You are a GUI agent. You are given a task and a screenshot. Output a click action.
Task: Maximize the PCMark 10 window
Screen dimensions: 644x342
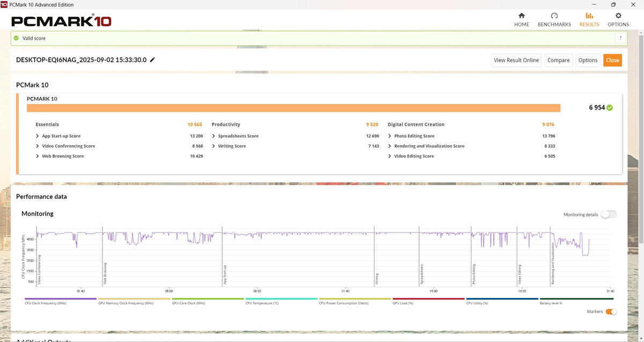(x=613, y=4)
